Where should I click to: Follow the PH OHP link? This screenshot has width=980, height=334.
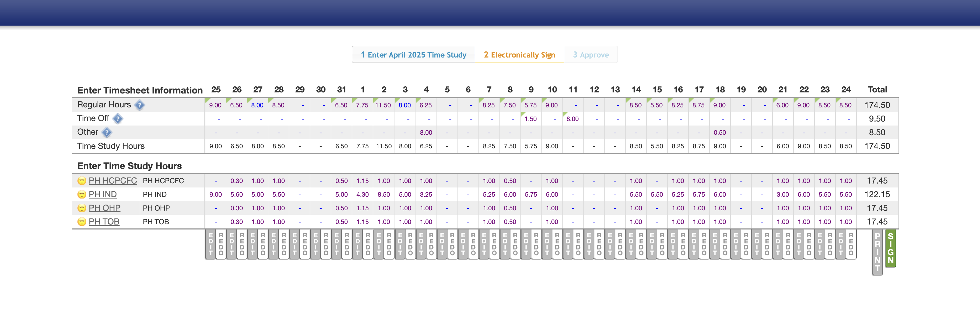click(x=104, y=208)
